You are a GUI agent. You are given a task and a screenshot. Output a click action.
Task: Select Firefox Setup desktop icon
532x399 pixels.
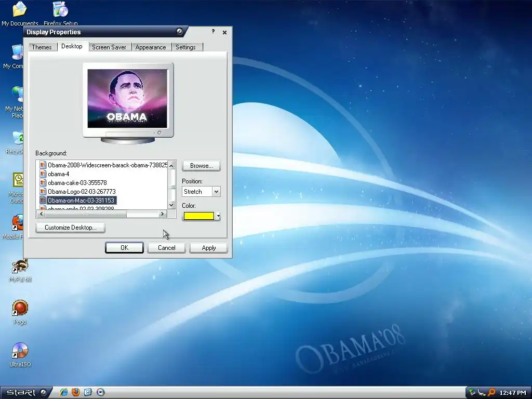[61, 14]
